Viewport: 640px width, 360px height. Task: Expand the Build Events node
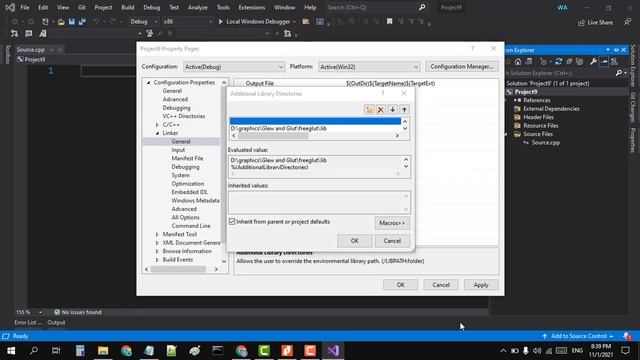click(x=158, y=260)
